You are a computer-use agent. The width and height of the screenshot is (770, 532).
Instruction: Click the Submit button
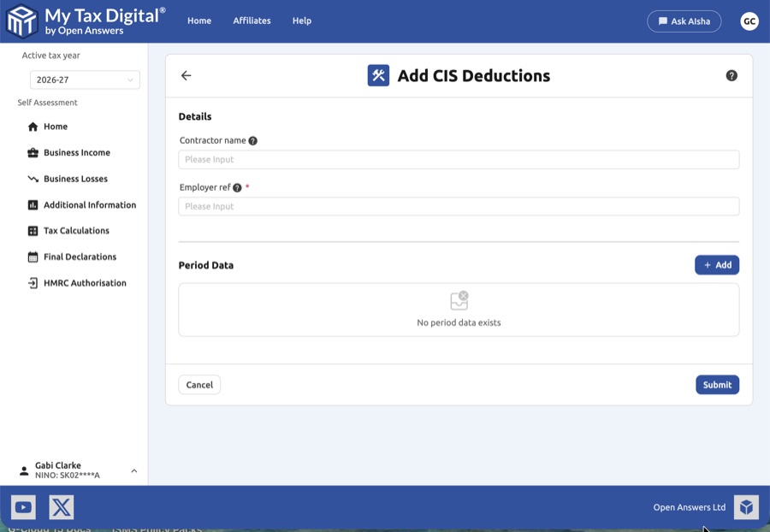coord(717,385)
